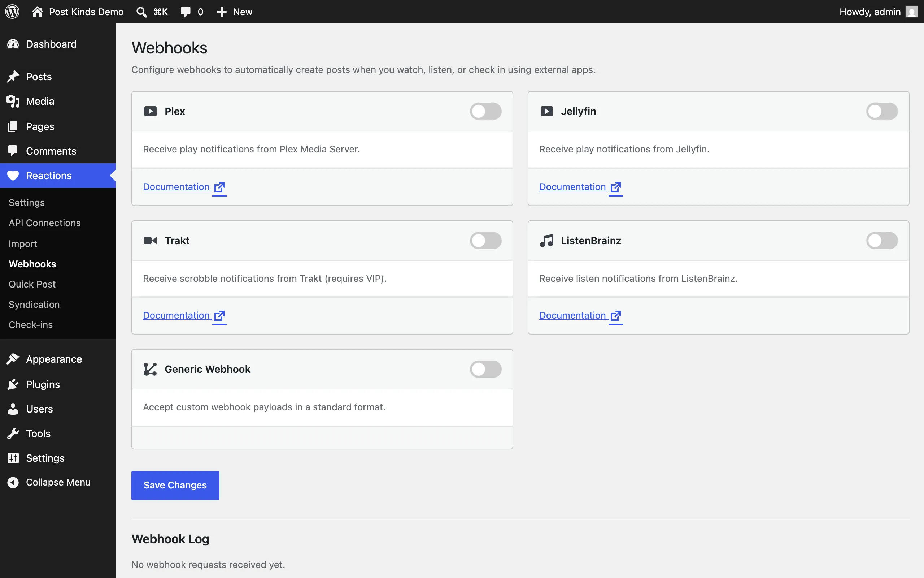Click the Appearance paintbrush icon

[x=13, y=359]
